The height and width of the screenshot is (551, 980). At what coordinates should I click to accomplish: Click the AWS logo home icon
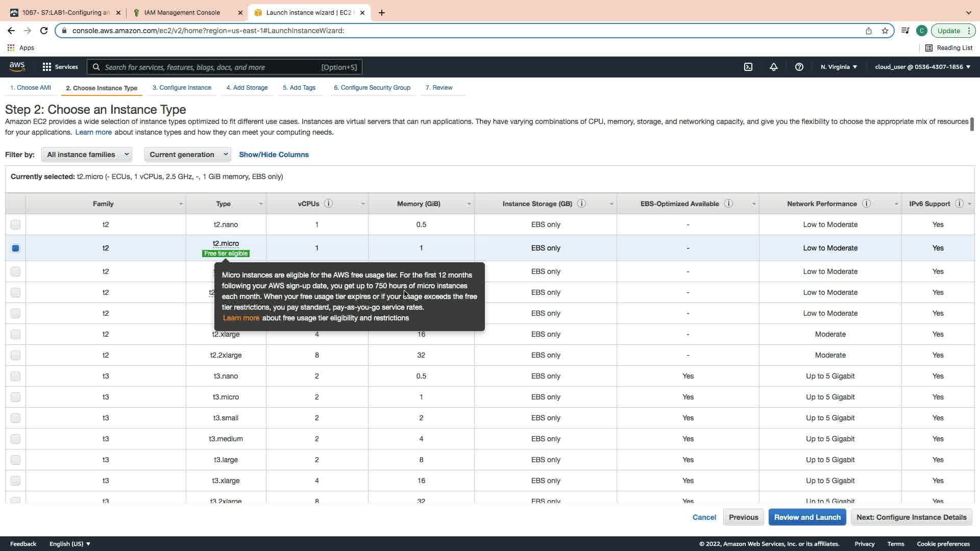pos(17,67)
